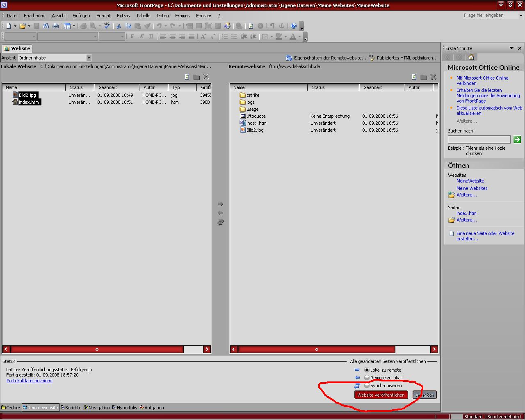Select remote Bild2.jpg file
The width and height of the screenshot is (525, 420).
tap(252, 130)
